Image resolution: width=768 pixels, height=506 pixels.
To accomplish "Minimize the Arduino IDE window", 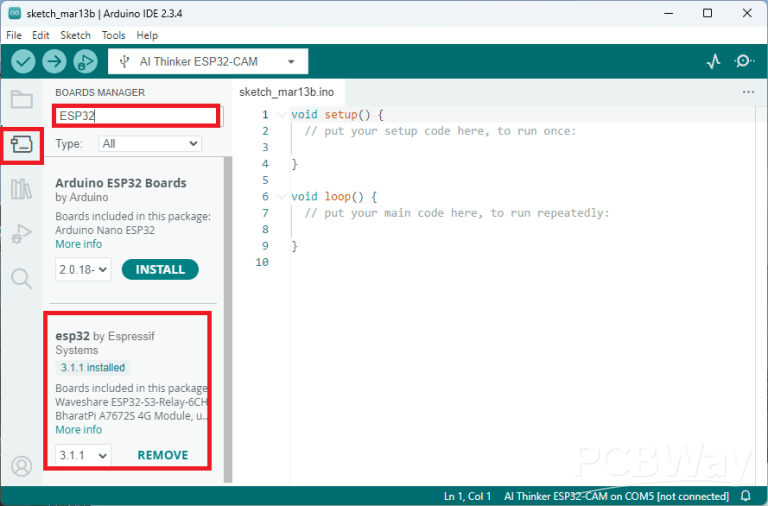I will click(669, 13).
